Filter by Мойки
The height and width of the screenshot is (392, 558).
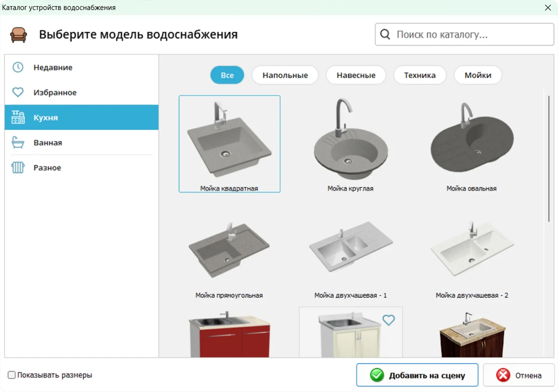pyautogui.click(x=478, y=75)
